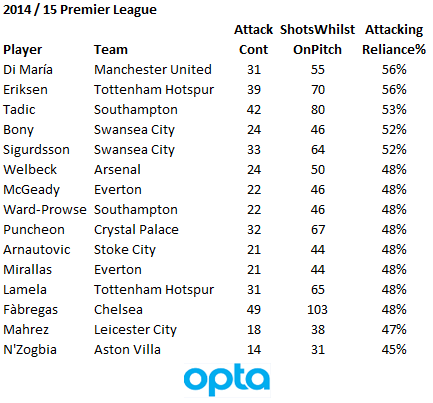Click the Eriksen row name
Screen dimensions: 433x403
tap(25, 90)
